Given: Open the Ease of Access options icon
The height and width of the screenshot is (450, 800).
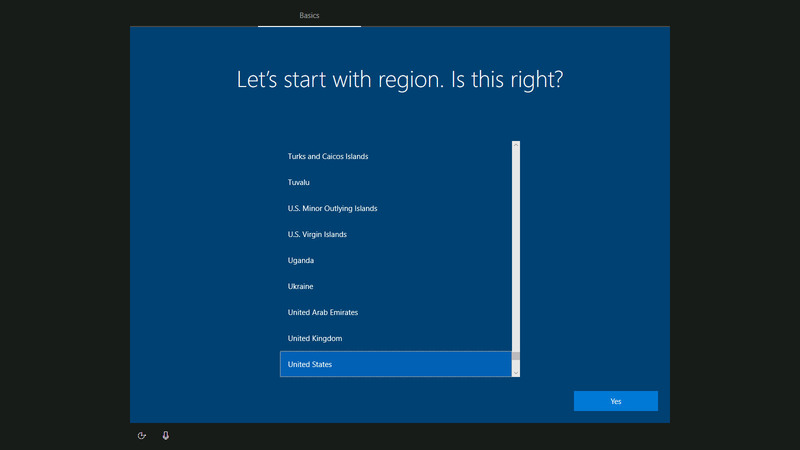Looking at the screenshot, I should coord(142,436).
